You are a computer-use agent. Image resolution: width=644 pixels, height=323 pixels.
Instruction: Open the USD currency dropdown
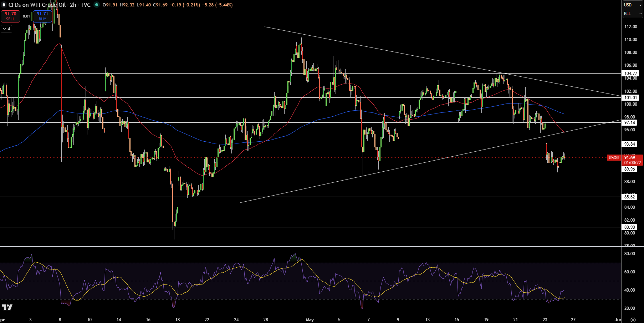(633, 5)
